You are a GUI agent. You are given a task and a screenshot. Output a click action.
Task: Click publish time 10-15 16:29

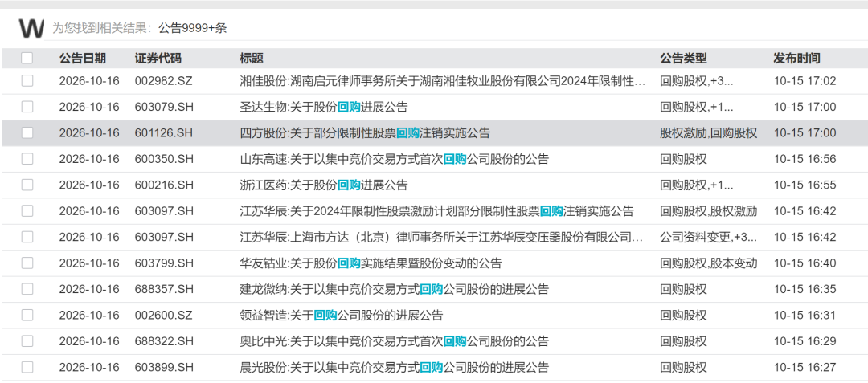805,341
